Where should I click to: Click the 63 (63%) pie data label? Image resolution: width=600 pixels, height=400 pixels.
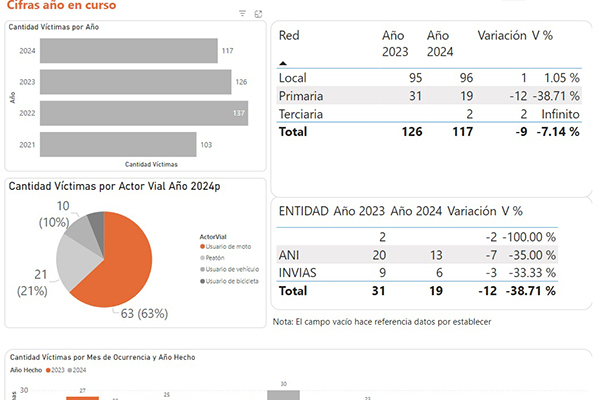point(144,314)
